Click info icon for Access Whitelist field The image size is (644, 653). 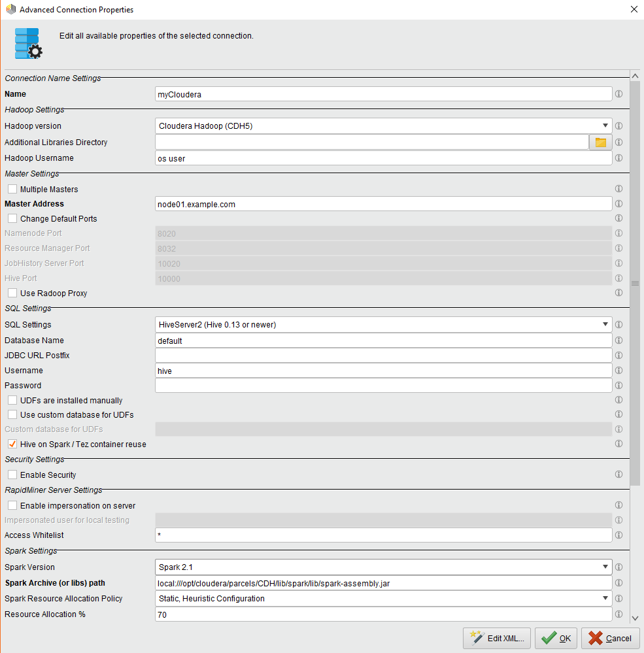pos(619,535)
